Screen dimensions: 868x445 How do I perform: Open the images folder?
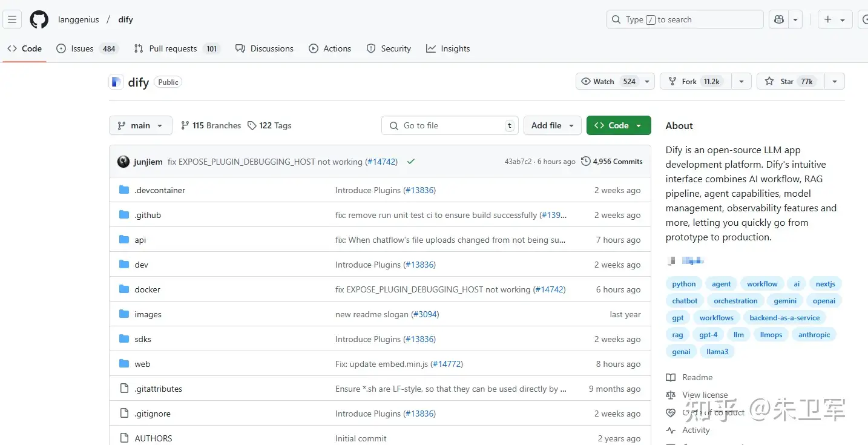coord(148,314)
